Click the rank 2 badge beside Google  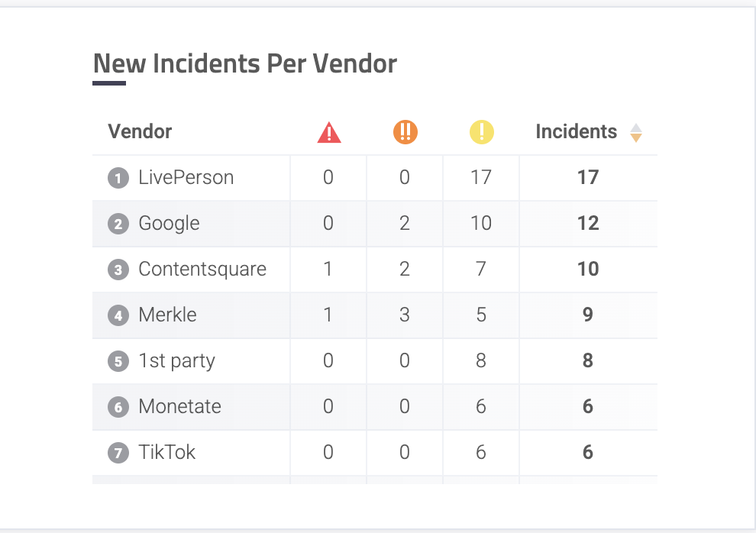[118, 225]
